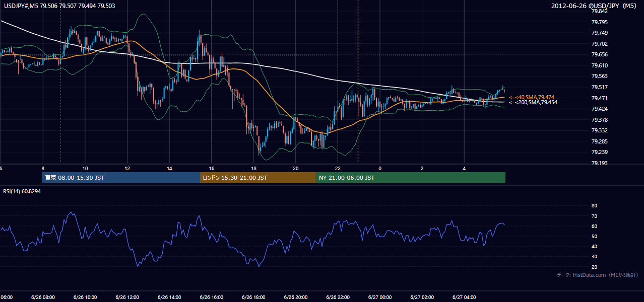This screenshot has width=644, height=302.
Task: Click the <-<40,SMA,79.474 orange label
Action: point(532,97)
